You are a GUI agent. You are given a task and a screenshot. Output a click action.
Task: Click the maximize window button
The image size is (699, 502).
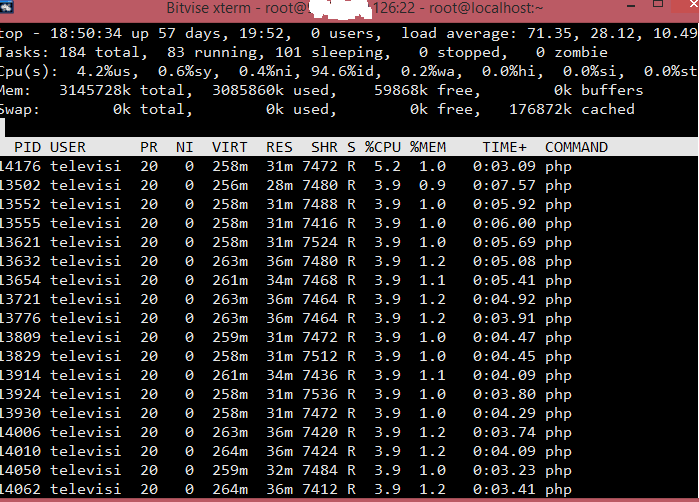658,4
